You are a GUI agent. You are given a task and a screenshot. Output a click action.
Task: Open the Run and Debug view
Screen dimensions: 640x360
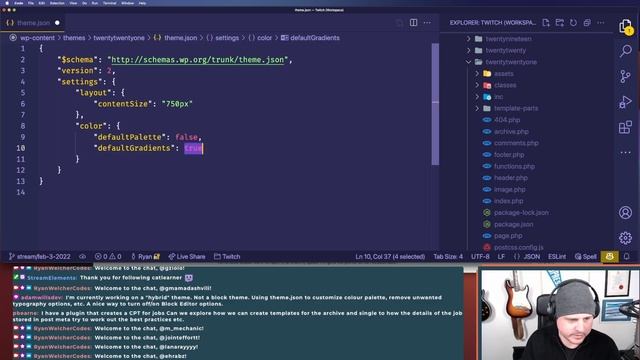pyautogui.click(x=625, y=102)
